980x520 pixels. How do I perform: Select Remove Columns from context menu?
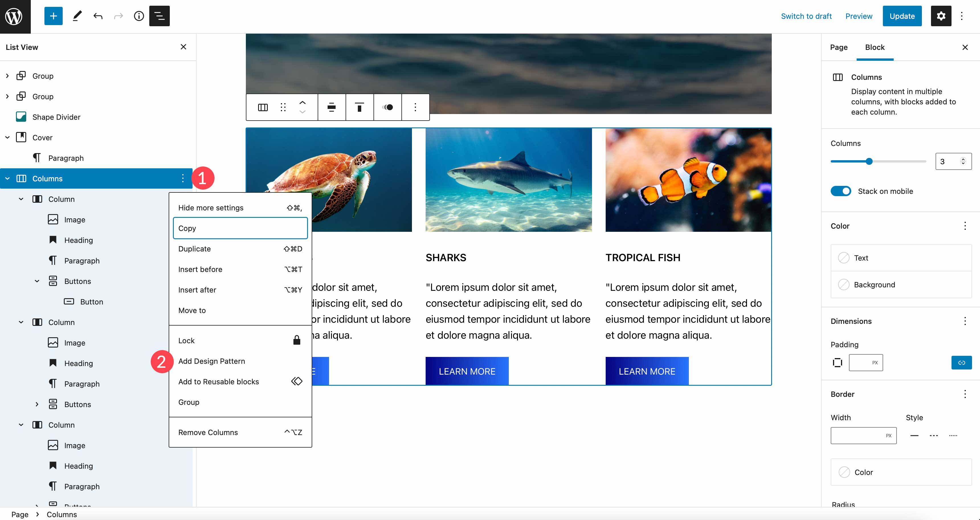click(207, 432)
